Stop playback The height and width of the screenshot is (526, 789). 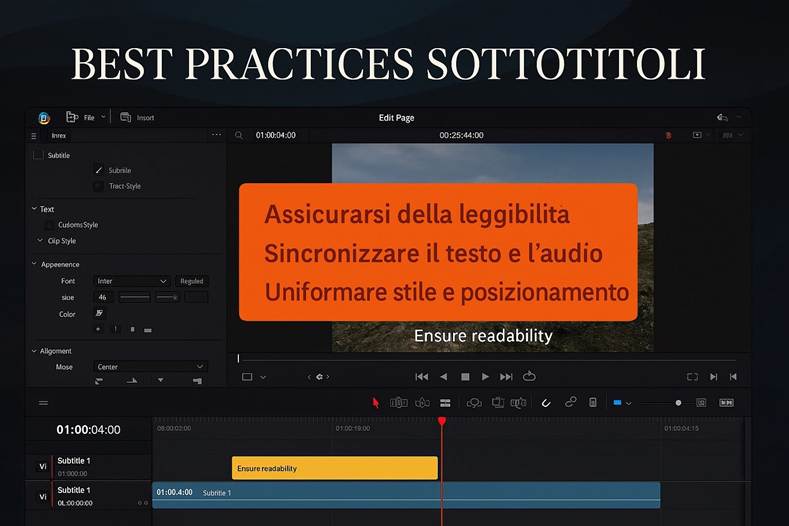pos(465,377)
